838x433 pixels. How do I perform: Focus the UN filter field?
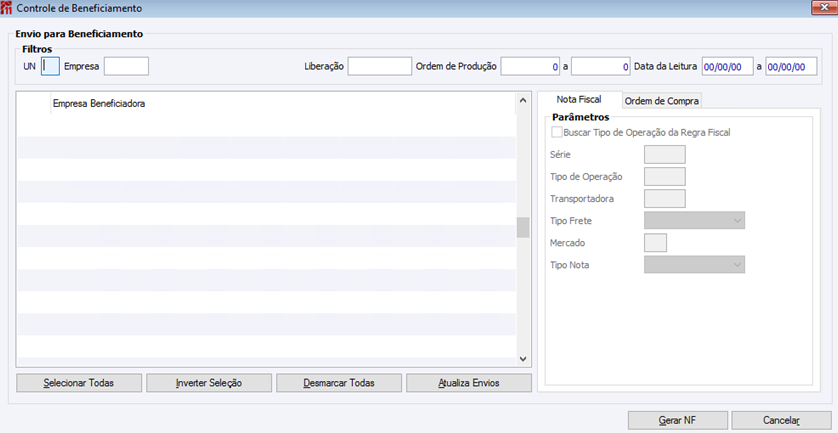click(x=50, y=66)
